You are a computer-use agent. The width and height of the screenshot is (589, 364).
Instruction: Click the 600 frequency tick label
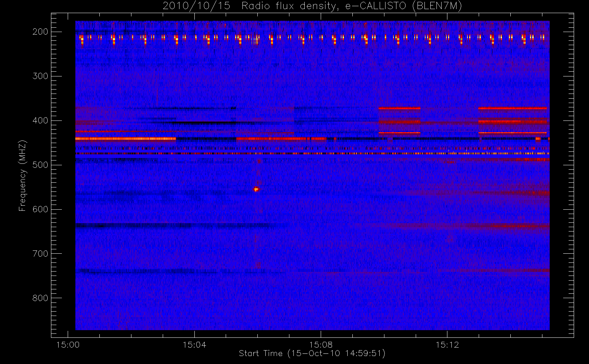pos(40,209)
